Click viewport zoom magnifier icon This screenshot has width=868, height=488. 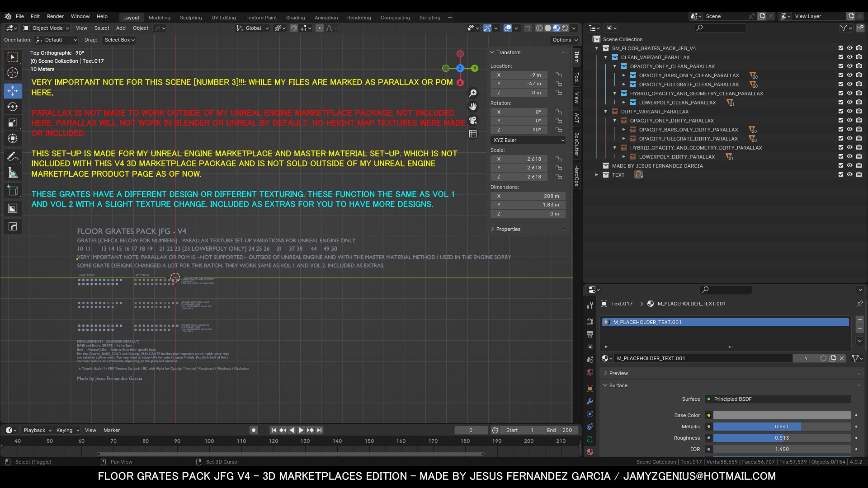pos(473,93)
